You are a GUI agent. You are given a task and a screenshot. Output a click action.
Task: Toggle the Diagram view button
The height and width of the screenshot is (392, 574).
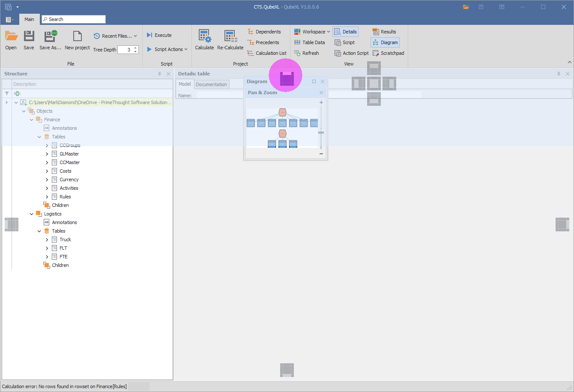click(x=385, y=42)
